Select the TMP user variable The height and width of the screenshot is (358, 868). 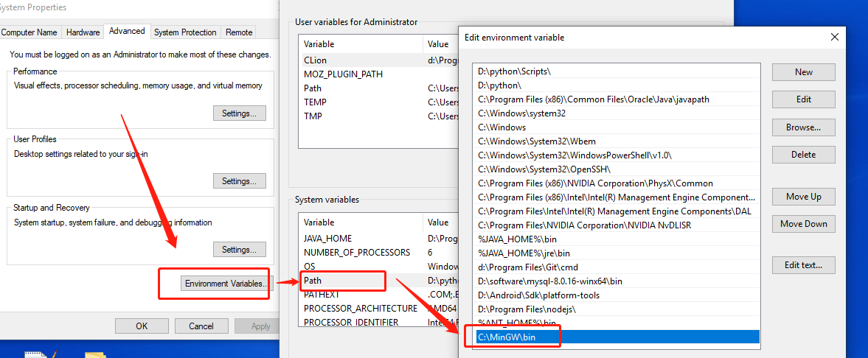click(x=378, y=116)
